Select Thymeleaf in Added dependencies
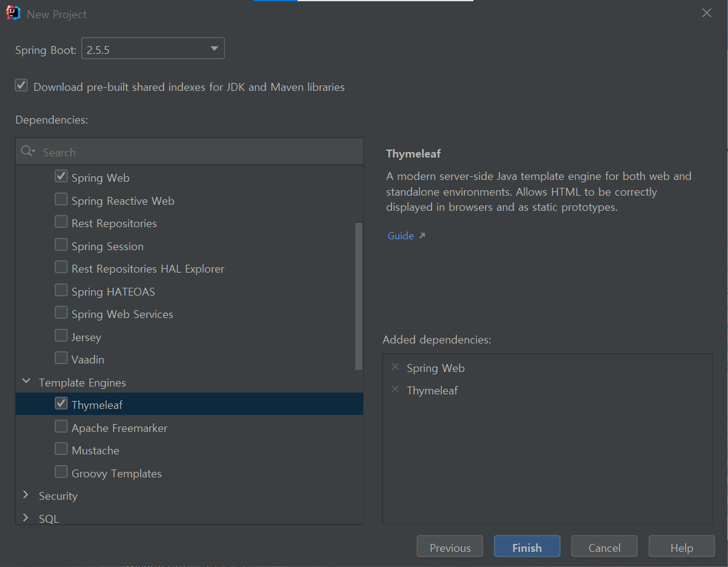728x567 pixels. click(432, 391)
